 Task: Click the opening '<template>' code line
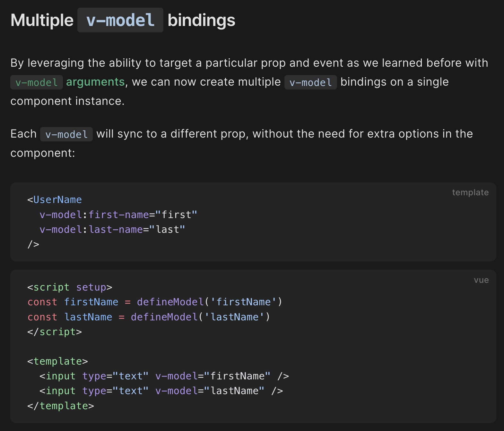point(57,361)
